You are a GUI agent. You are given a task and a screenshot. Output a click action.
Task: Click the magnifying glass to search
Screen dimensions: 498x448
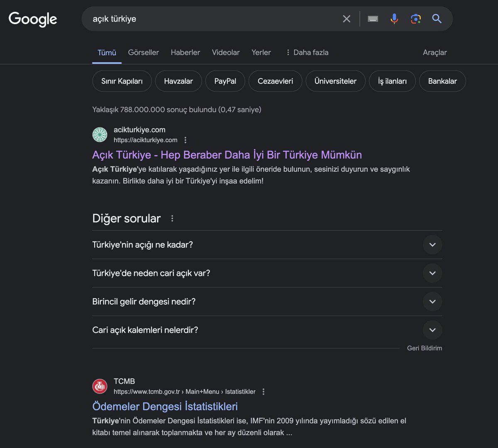click(437, 19)
